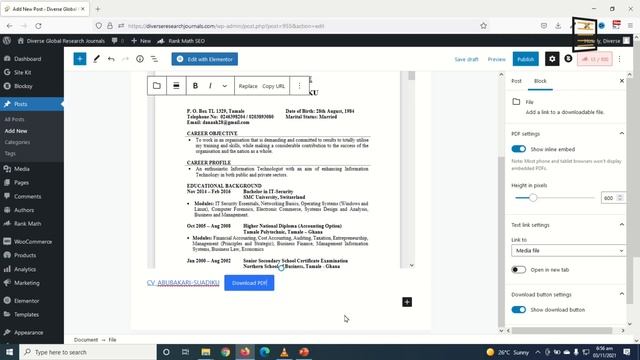Collapse the PDF settings section

622,133
